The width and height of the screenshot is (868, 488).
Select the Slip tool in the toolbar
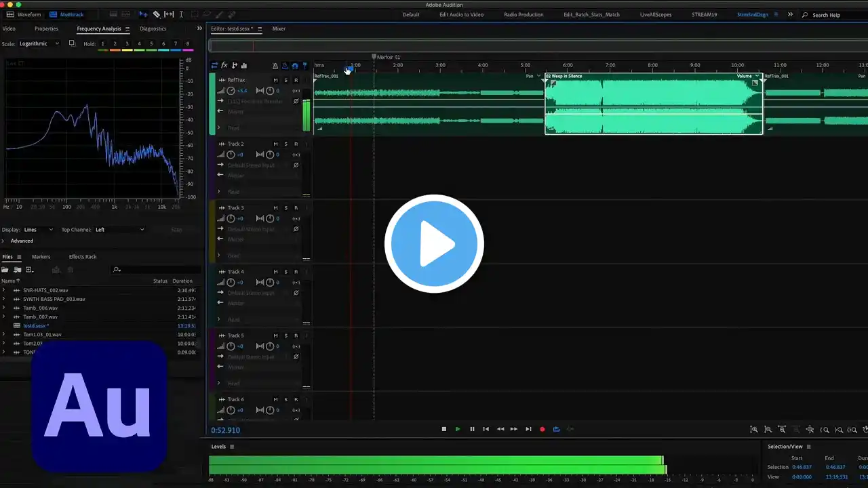(x=169, y=14)
